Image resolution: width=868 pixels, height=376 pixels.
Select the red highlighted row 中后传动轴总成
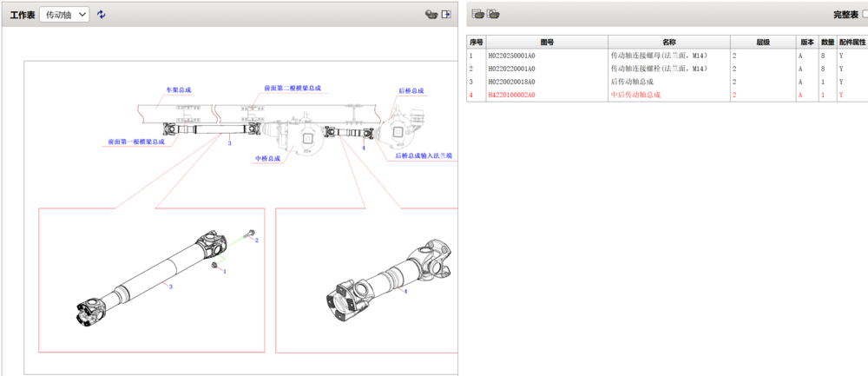[x=635, y=95]
